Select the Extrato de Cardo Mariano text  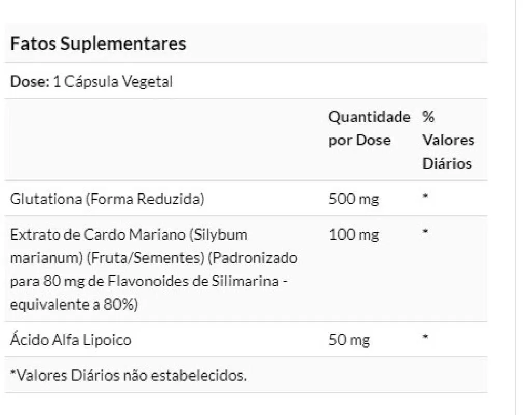(97, 234)
